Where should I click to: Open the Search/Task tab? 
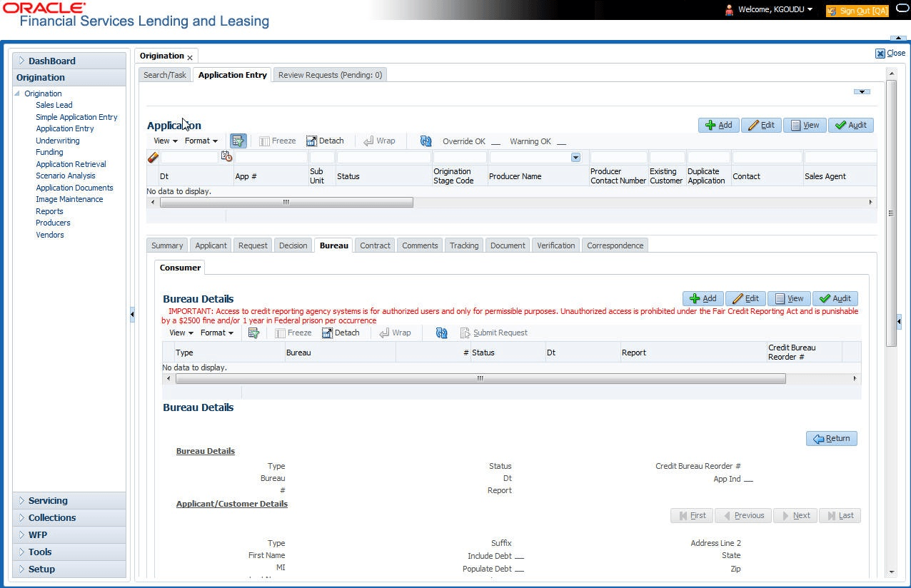(165, 74)
